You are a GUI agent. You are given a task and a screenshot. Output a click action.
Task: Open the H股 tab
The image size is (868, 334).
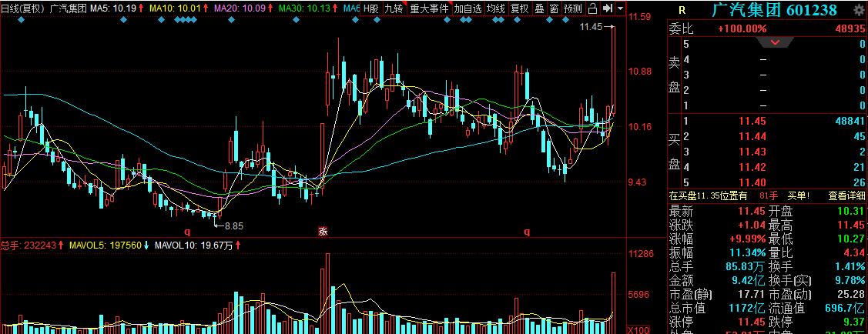coord(371,8)
